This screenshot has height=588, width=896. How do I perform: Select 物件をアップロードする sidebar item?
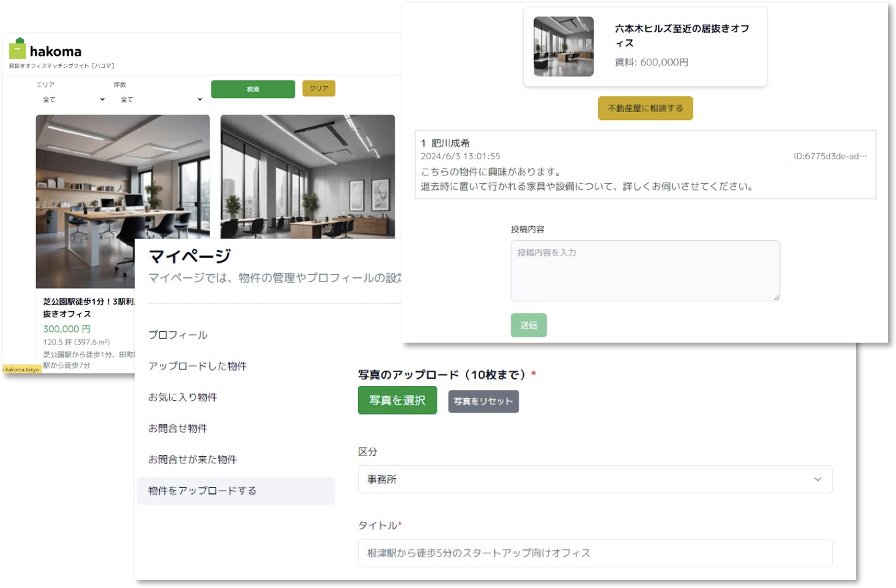(x=202, y=490)
